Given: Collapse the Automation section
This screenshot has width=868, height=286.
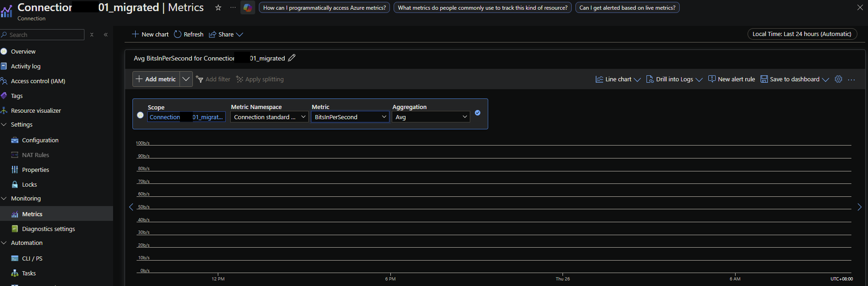Looking at the screenshot, I should [x=4, y=243].
